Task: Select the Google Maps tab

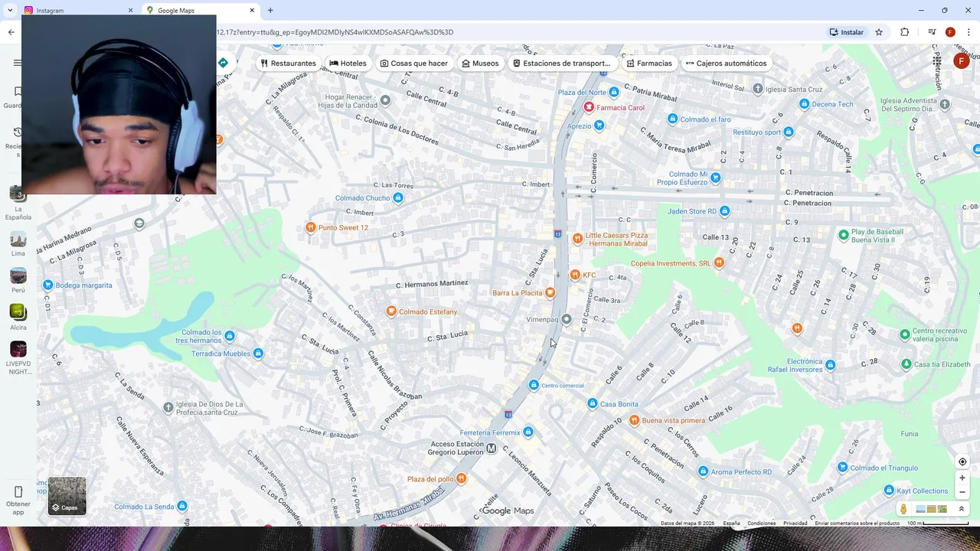Action: point(201,10)
